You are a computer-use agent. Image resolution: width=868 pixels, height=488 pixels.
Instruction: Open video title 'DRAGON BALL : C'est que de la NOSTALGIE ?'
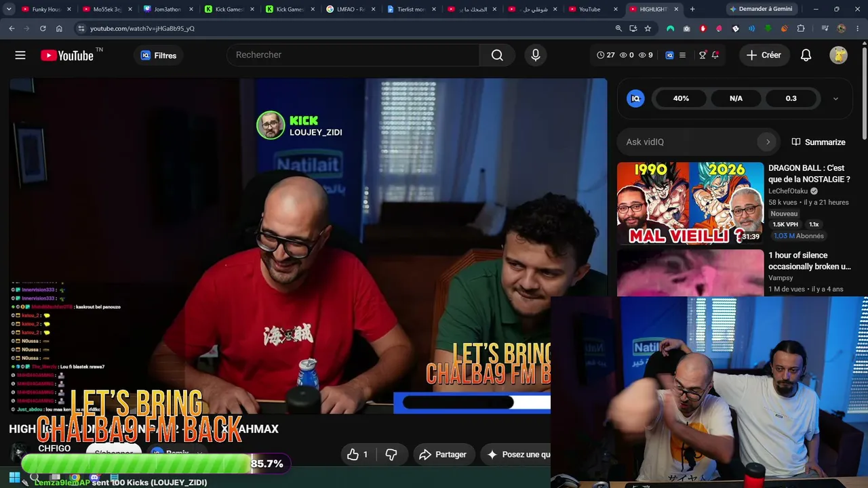(x=809, y=174)
